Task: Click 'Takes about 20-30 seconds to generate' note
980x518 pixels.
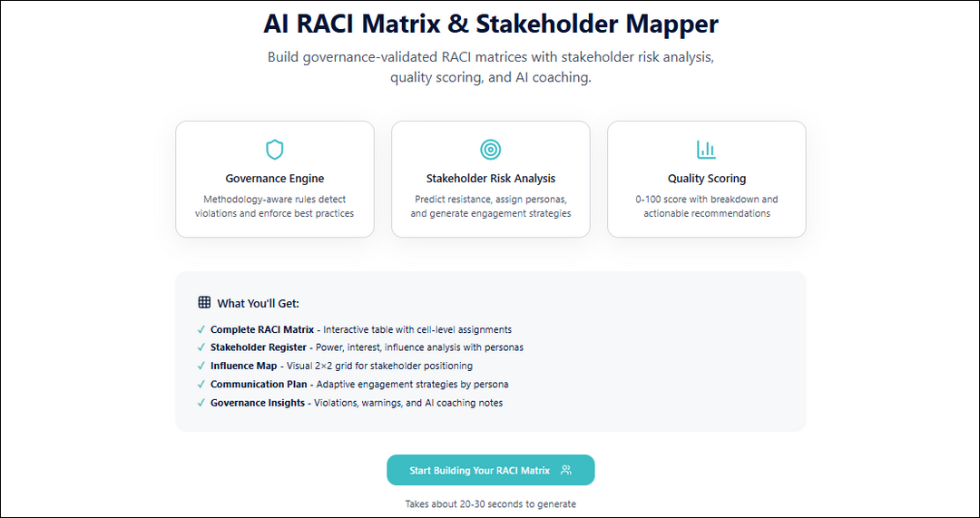Action: coord(491,503)
